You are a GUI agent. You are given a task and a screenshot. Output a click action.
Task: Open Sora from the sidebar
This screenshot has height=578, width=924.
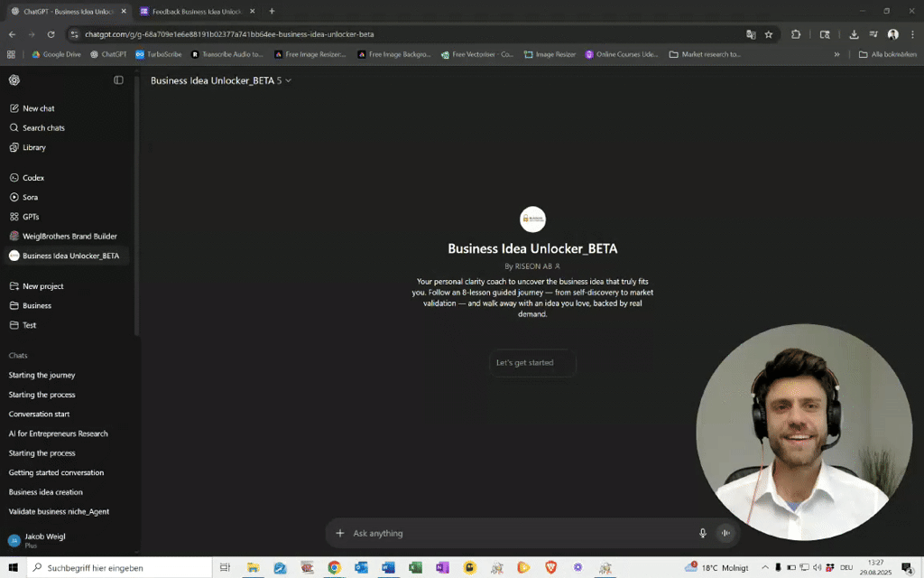click(x=30, y=197)
